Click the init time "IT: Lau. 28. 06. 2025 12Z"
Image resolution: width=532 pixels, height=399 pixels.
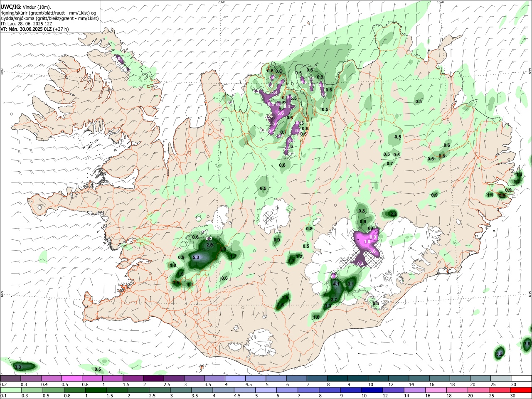click(26, 24)
